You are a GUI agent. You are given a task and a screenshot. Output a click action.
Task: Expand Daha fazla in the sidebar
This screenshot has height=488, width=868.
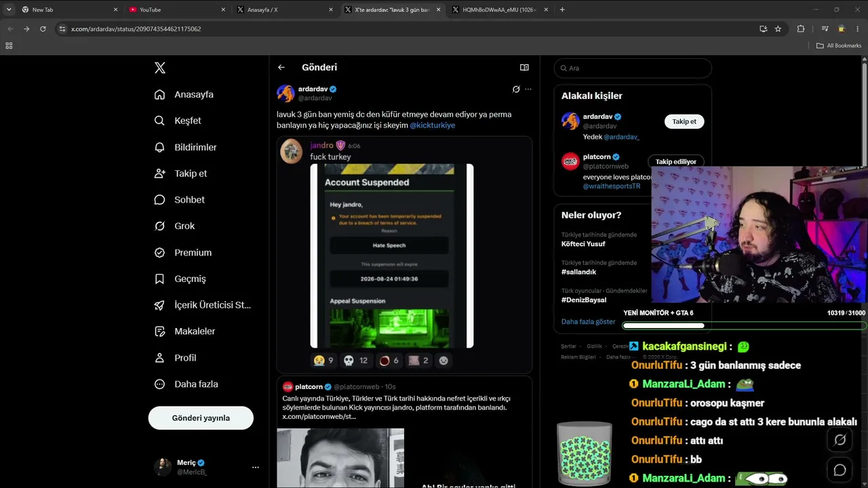(186, 384)
